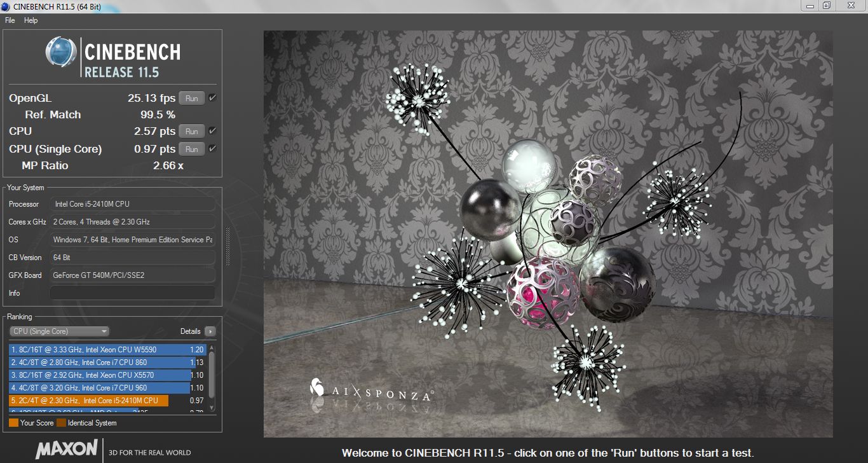The height and width of the screenshot is (463, 868).
Task: Open the CPU (Single Core) ranking dropdown
Action: pyautogui.click(x=59, y=331)
